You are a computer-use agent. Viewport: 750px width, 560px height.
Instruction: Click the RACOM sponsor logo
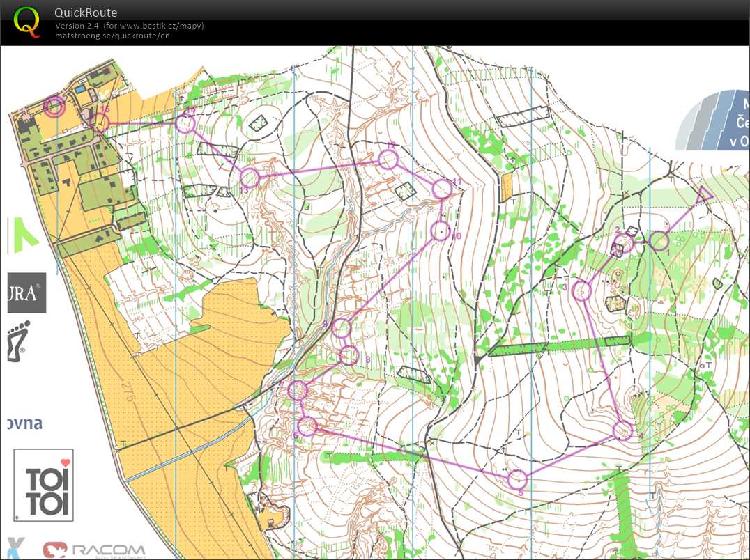coord(94,550)
